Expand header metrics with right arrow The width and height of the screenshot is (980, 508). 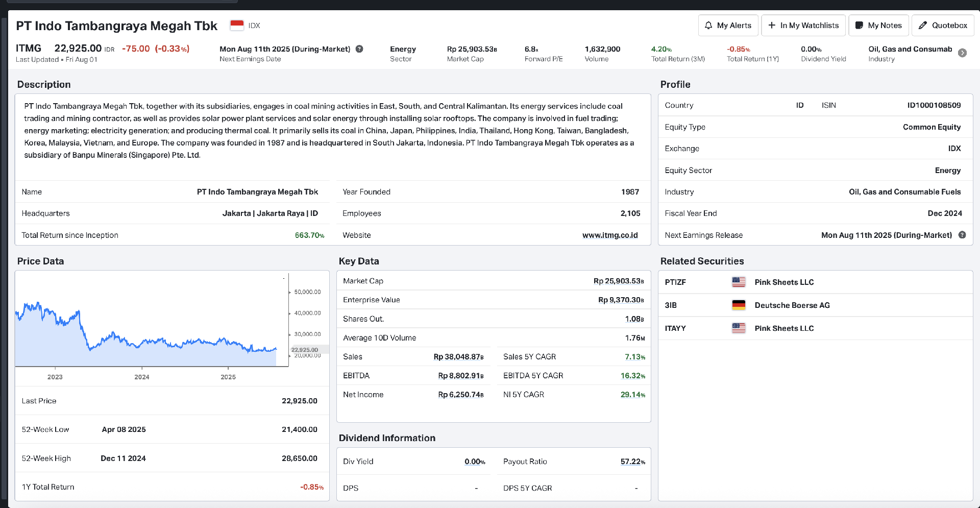pos(962,53)
